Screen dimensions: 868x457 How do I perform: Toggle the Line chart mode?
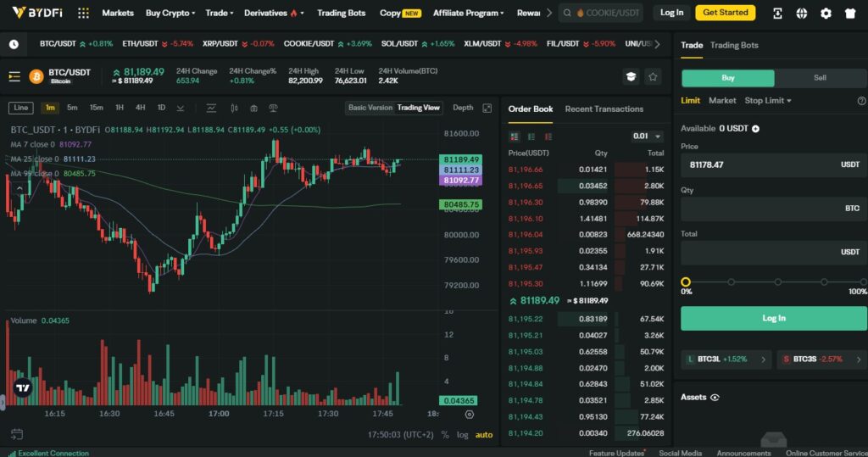(21, 108)
